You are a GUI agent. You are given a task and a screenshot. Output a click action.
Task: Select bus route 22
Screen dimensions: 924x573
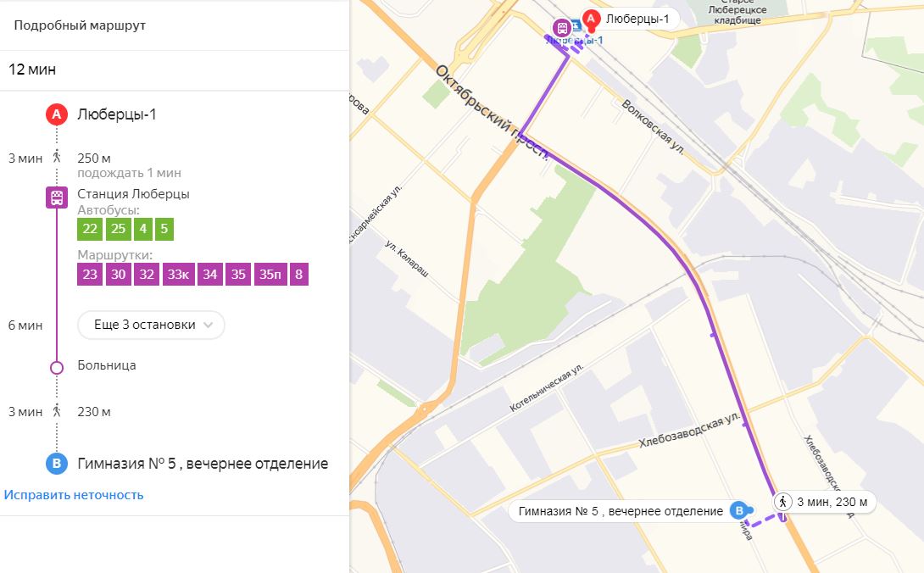[x=90, y=229]
